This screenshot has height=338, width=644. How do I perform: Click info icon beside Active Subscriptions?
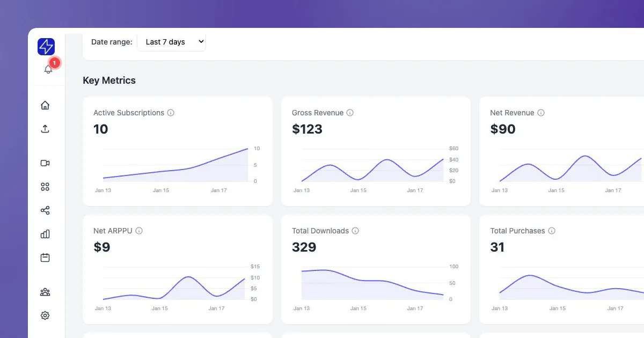pos(171,113)
